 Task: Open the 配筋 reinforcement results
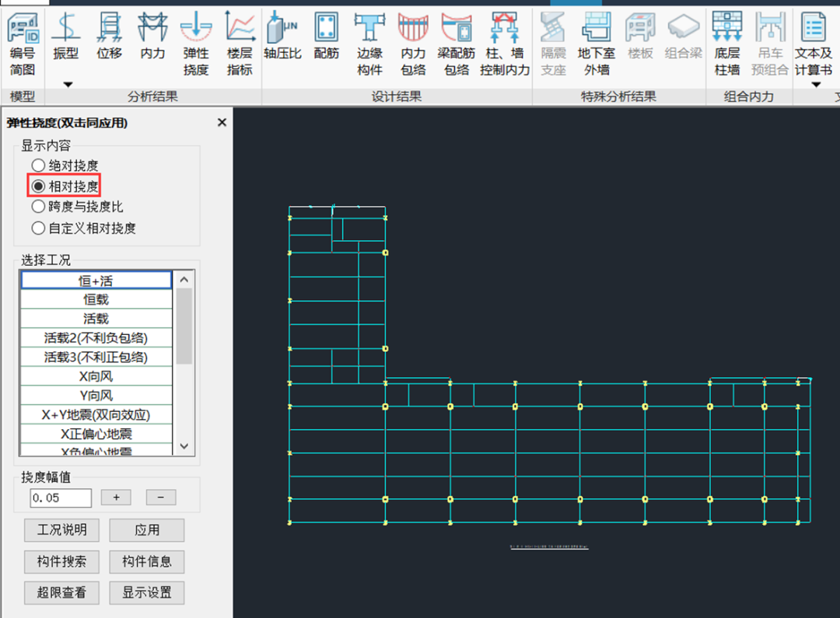[326, 37]
